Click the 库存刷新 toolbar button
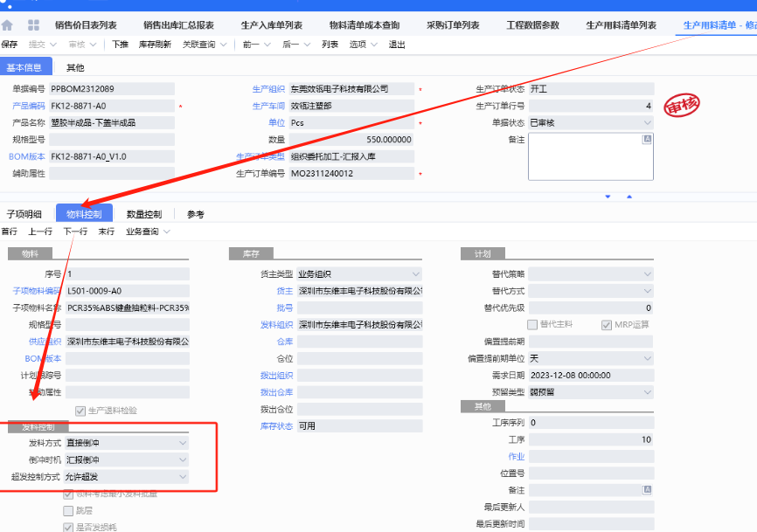 (x=155, y=44)
